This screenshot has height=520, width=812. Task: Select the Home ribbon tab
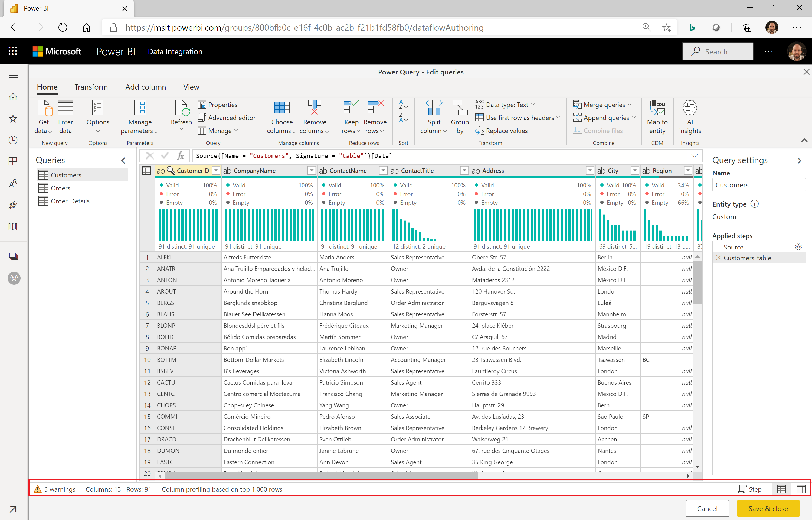(x=47, y=87)
